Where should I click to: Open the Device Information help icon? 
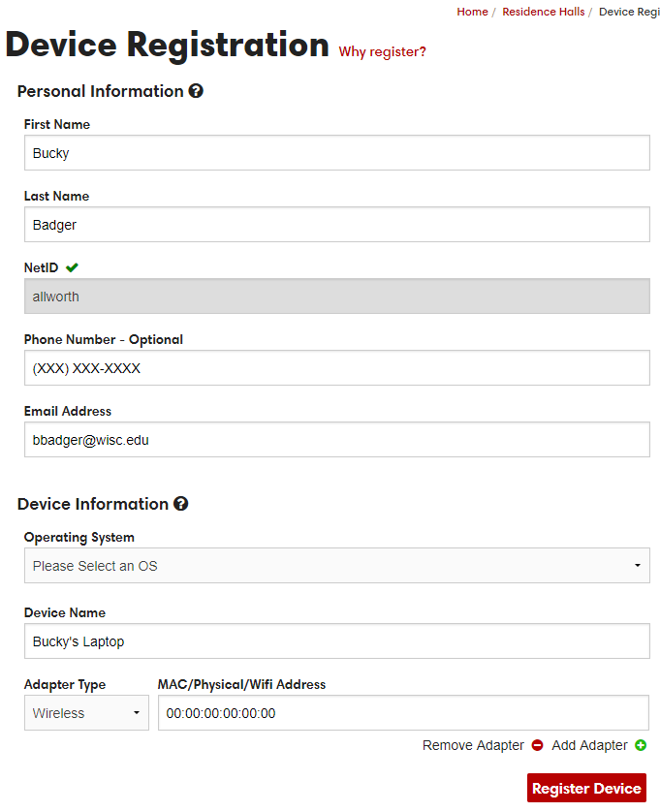tap(181, 503)
